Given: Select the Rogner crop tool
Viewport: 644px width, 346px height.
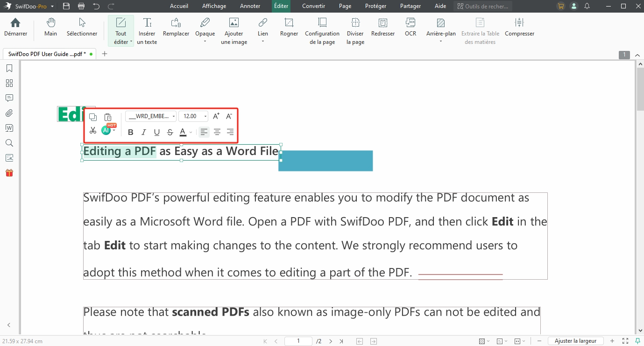Looking at the screenshot, I should [289, 28].
